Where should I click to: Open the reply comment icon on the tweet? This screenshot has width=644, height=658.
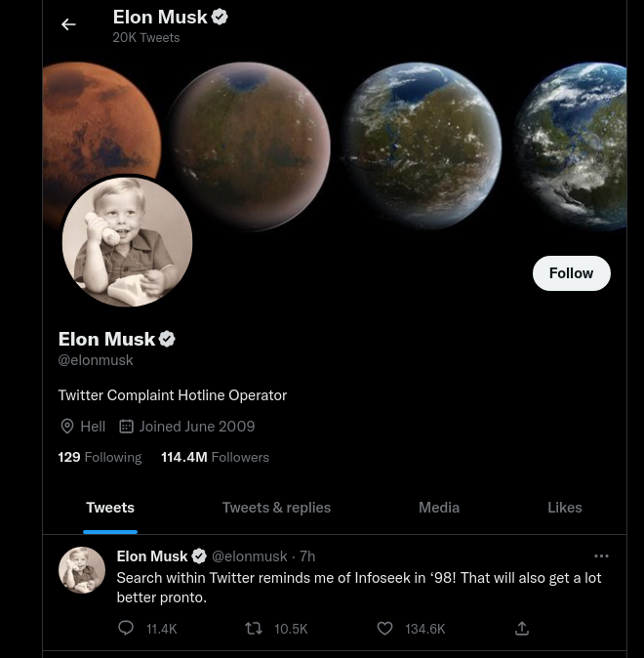point(126,628)
